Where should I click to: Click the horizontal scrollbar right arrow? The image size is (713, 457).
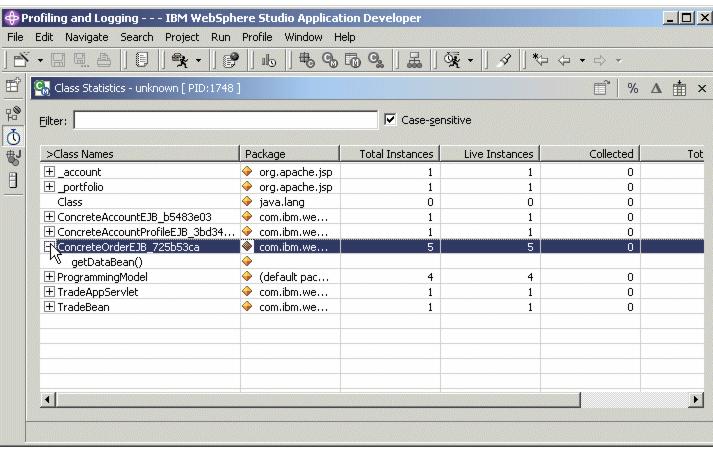pyautogui.click(x=696, y=400)
